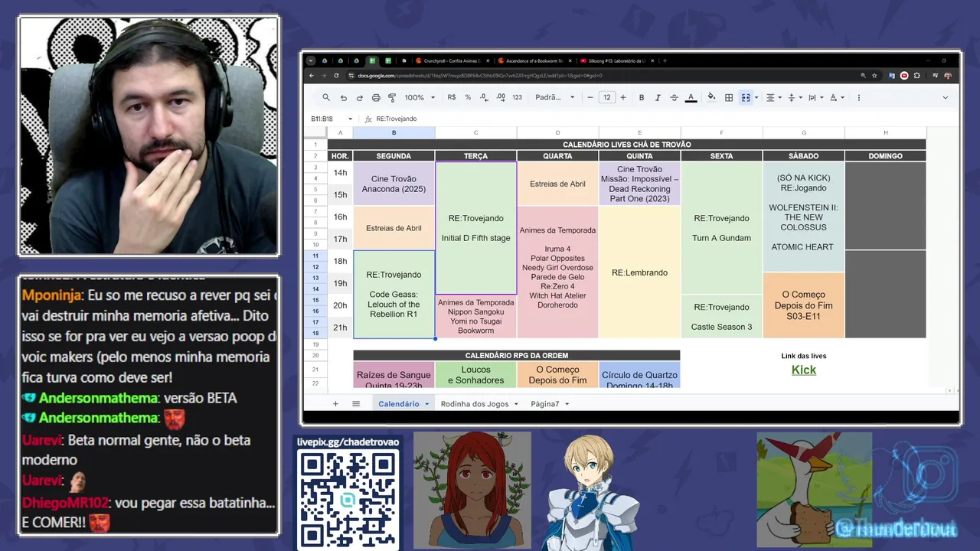Open the fill color paint bucket
The width and height of the screenshot is (980, 551).
tap(711, 97)
